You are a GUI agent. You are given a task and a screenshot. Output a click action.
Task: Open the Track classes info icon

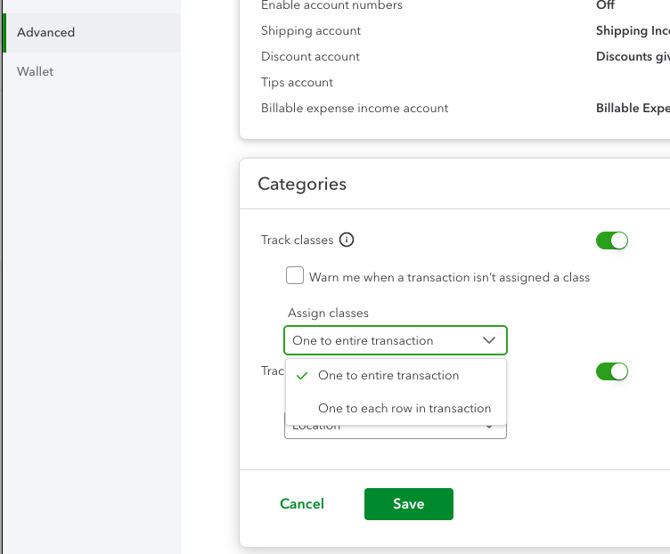point(346,240)
